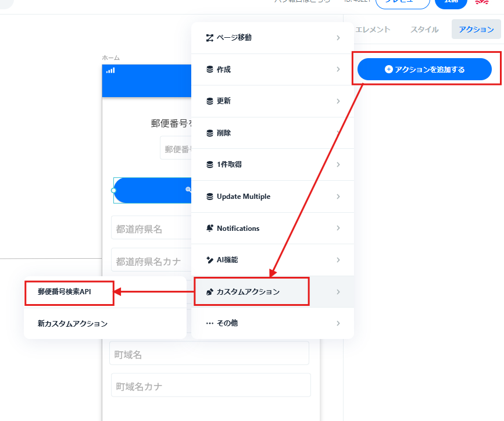The width and height of the screenshot is (504, 421).
Task: Click the 町域名 input field
Action: (x=209, y=353)
